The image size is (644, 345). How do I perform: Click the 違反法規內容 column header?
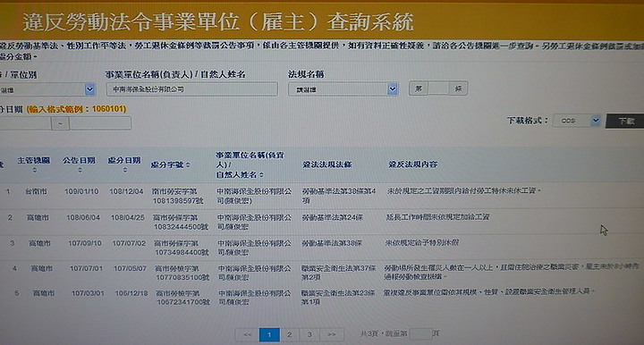click(x=412, y=164)
